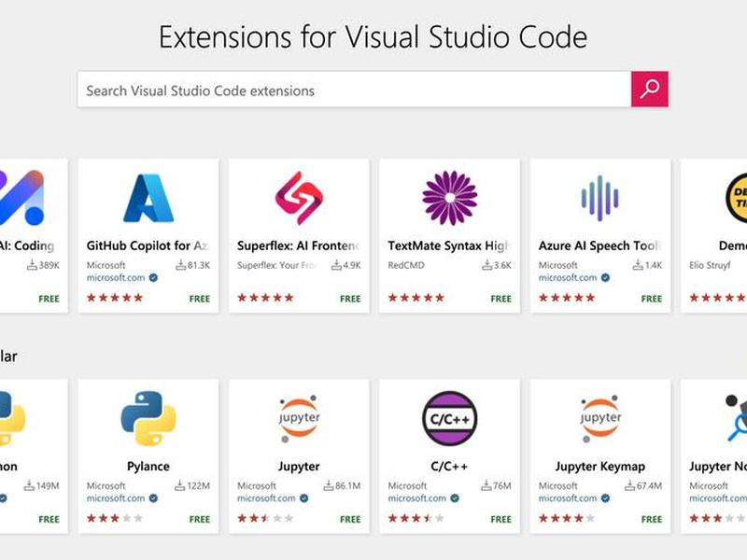The height and width of the screenshot is (560, 747).
Task: Open the Pylance extension title
Action: point(148,466)
